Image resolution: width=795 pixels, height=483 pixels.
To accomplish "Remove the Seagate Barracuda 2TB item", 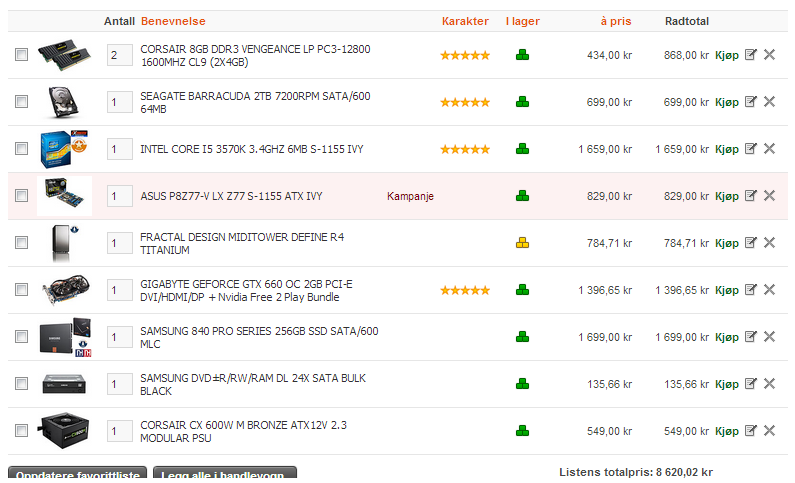I will [769, 102].
